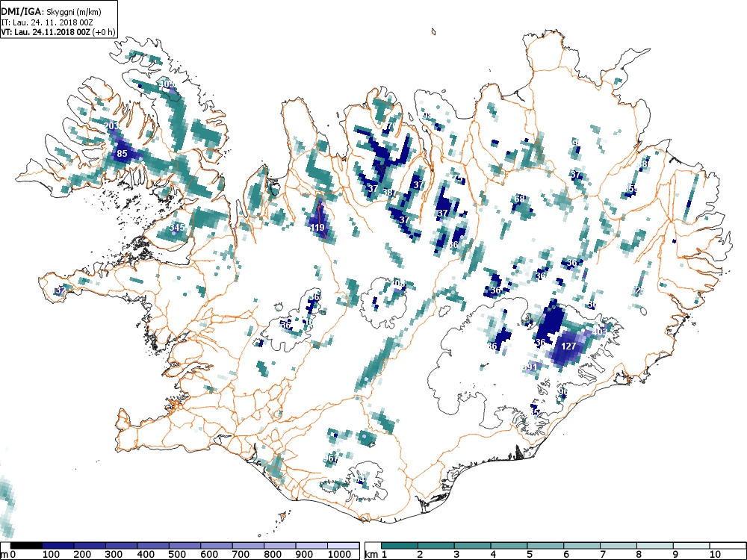This screenshot has height=560, width=747.
Task: Click the '2' label on the km scale
Action: pyautogui.click(x=420, y=554)
